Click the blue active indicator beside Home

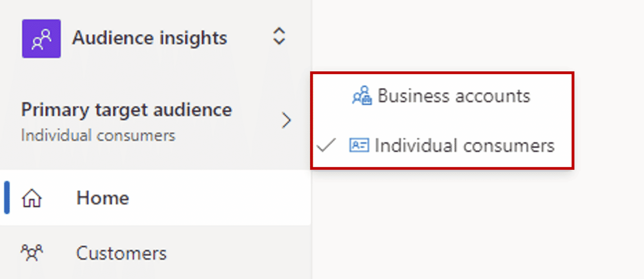point(7,198)
